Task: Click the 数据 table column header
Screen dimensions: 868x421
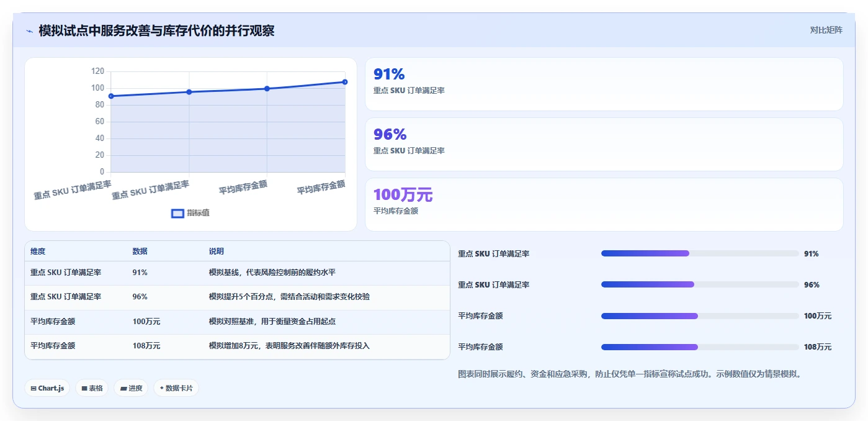Action: (x=140, y=251)
